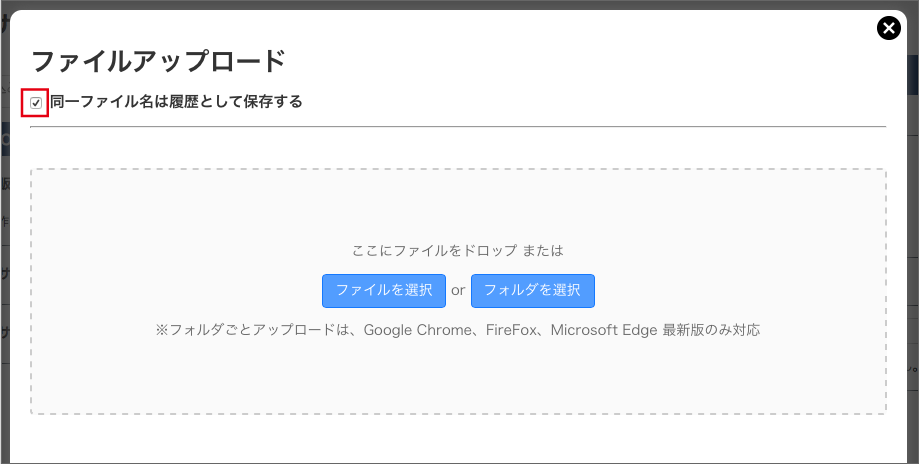Click the 同一ファイル名は履歴として保存する label
Image resolution: width=919 pixels, height=464 pixels.
pyautogui.click(x=176, y=102)
